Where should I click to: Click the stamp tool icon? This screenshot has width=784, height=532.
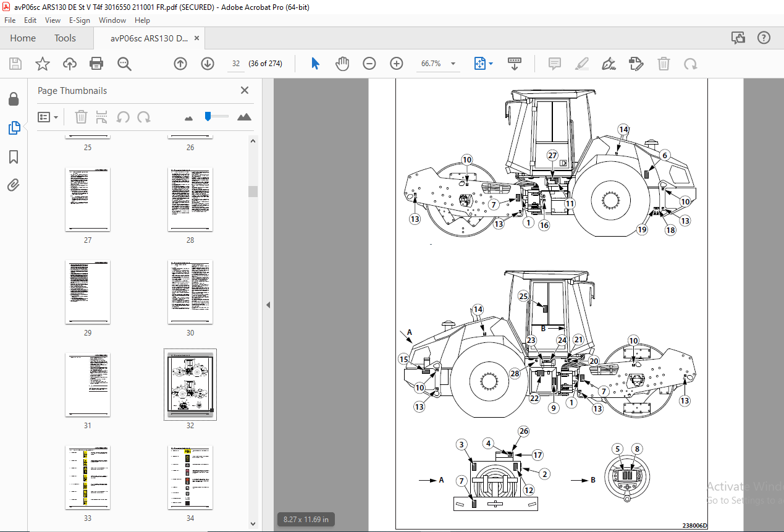[x=636, y=64]
